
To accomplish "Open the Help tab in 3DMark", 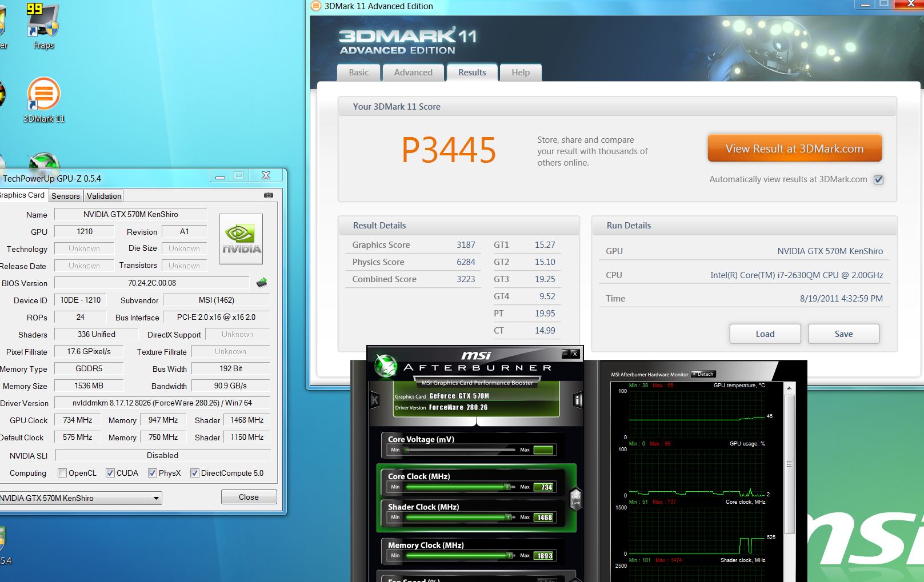I will click(x=521, y=73).
